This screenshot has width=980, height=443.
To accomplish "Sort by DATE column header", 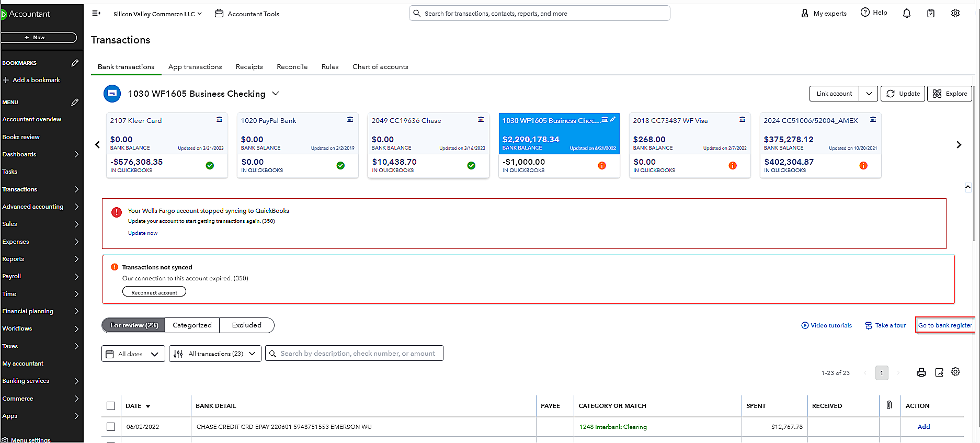I will pyautogui.click(x=138, y=406).
